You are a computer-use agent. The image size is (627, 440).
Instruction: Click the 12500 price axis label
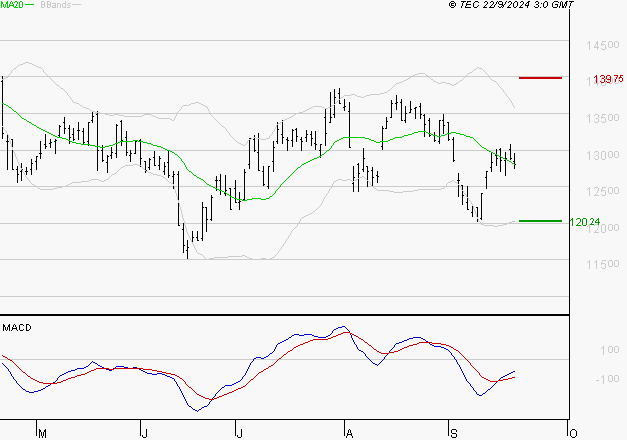tap(603, 192)
